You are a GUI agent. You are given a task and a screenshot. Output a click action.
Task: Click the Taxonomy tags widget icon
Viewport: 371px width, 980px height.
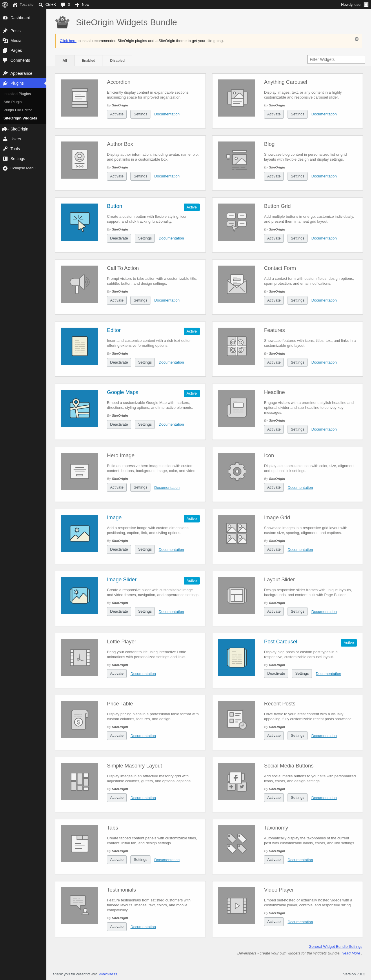pyautogui.click(x=237, y=843)
